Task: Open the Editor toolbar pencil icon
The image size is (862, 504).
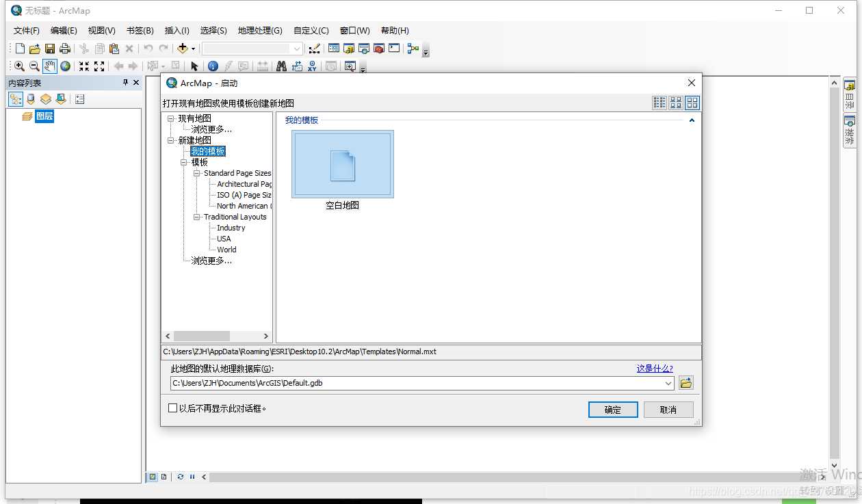Action: 314,49
